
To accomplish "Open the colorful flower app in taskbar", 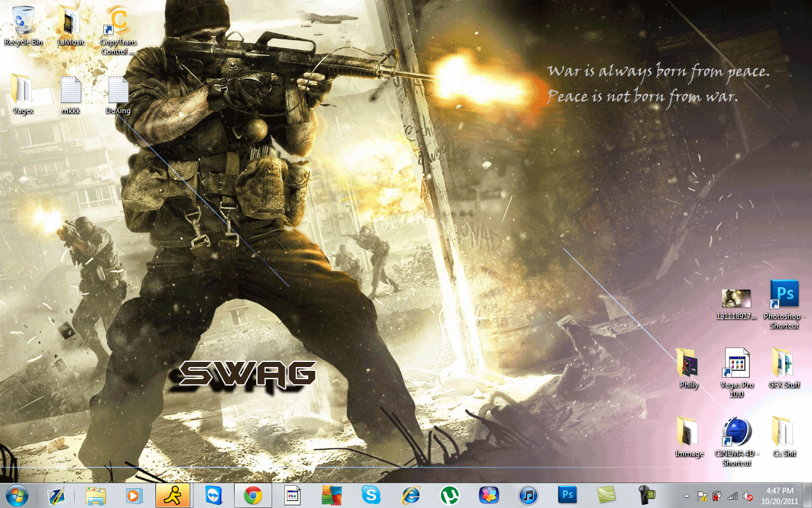I will pos(488,495).
